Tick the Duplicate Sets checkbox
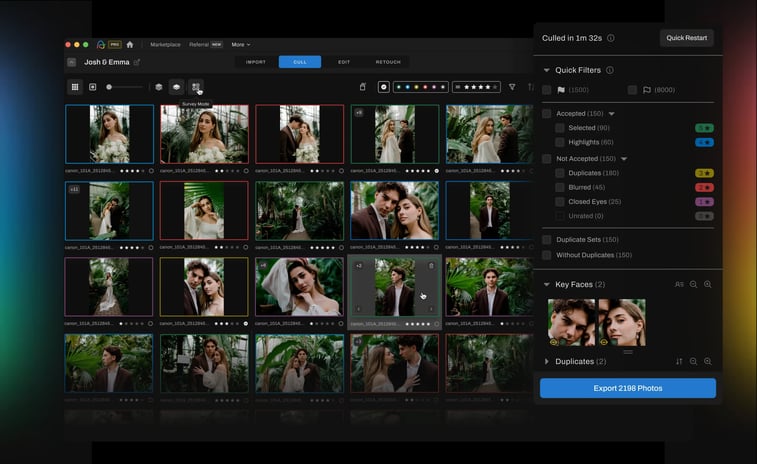 (547, 240)
